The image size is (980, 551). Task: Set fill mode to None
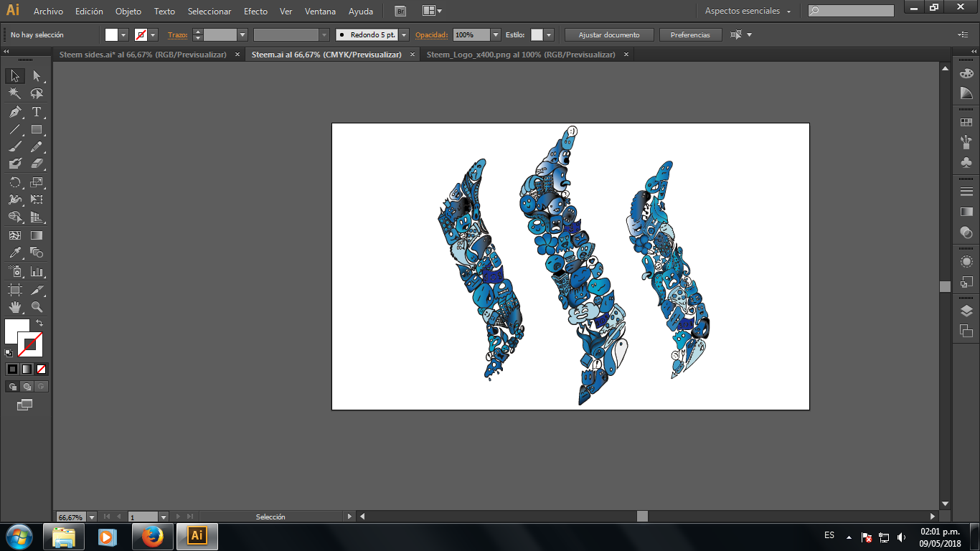click(41, 369)
